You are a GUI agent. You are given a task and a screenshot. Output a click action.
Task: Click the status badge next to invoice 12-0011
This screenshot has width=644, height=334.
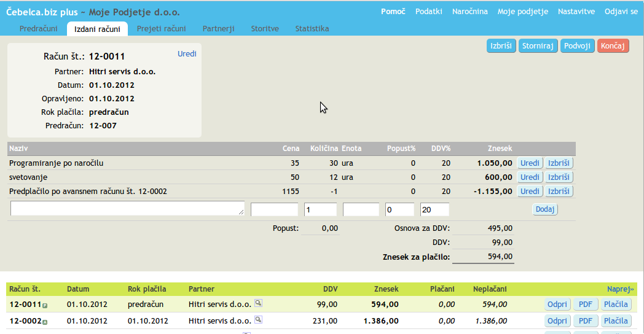[45, 305]
